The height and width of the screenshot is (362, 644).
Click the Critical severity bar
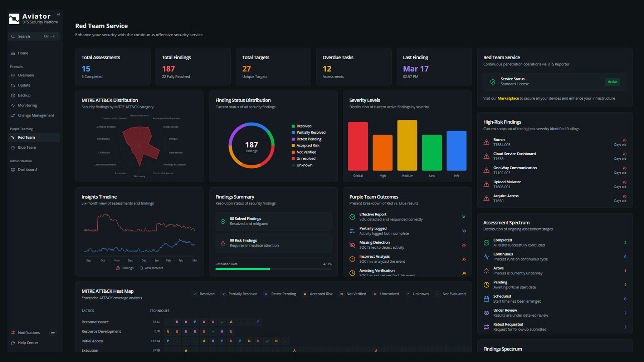[x=358, y=146]
